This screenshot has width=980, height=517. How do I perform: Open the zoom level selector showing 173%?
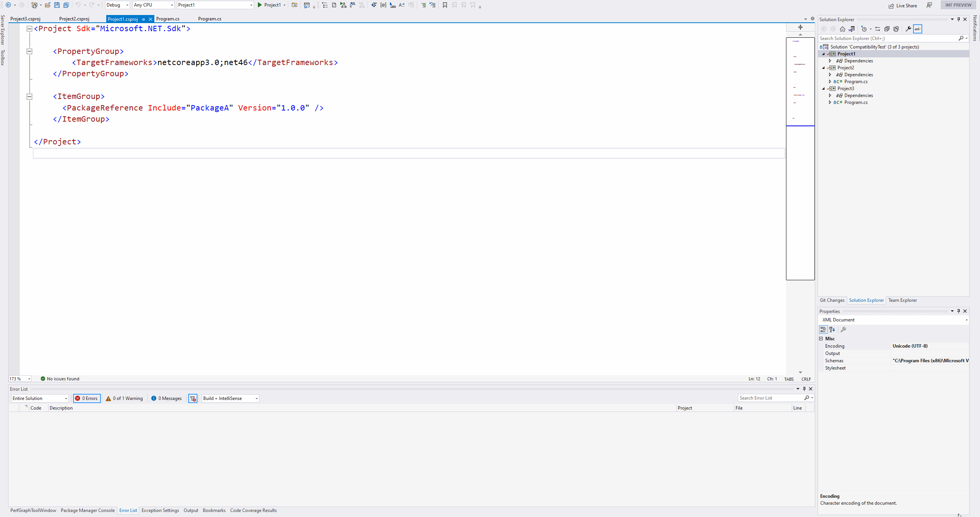20,379
